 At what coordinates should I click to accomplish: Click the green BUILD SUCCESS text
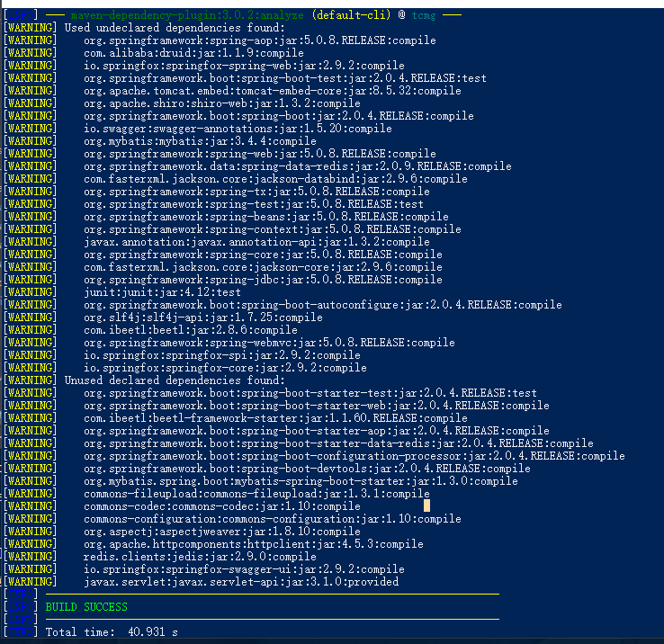pyautogui.click(x=86, y=607)
